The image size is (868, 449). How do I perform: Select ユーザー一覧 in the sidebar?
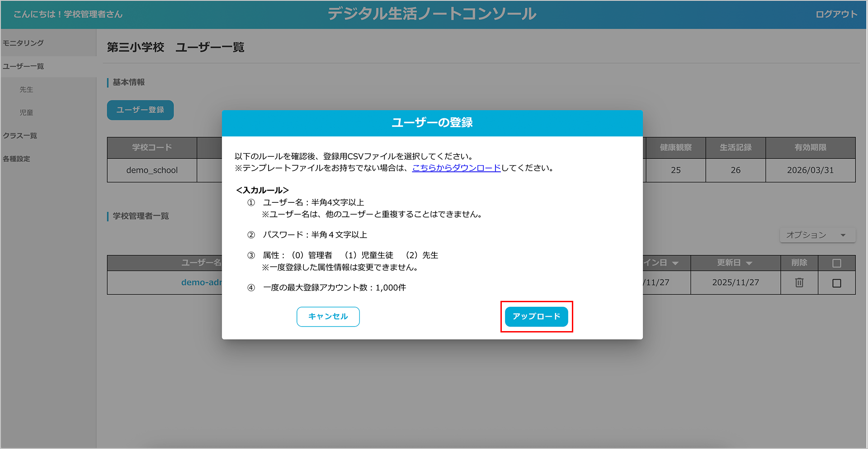pos(24,66)
